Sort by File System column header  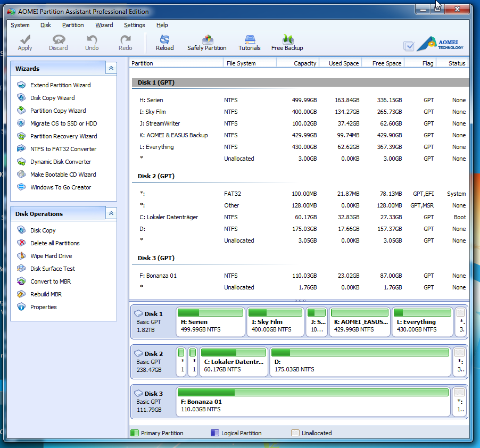point(250,63)
